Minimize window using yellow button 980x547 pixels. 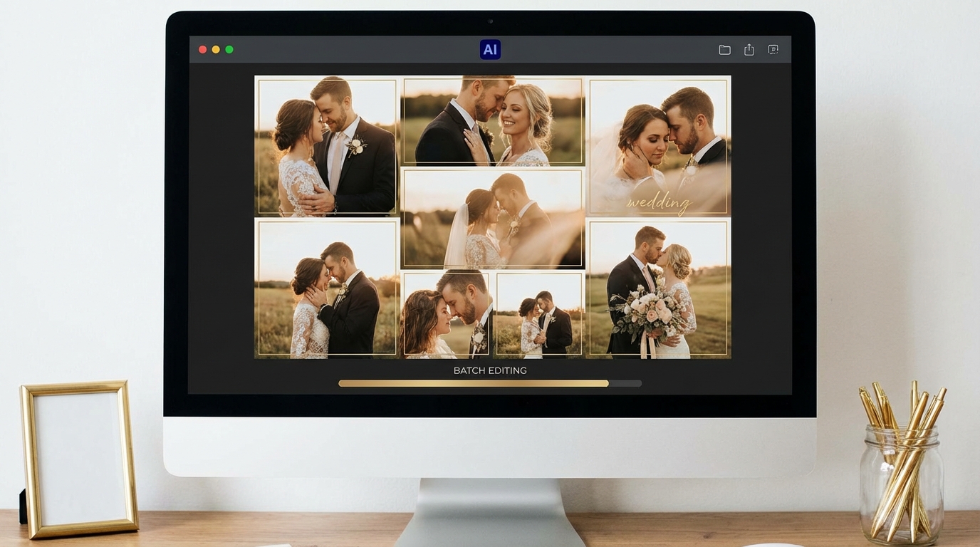[216, 50]
